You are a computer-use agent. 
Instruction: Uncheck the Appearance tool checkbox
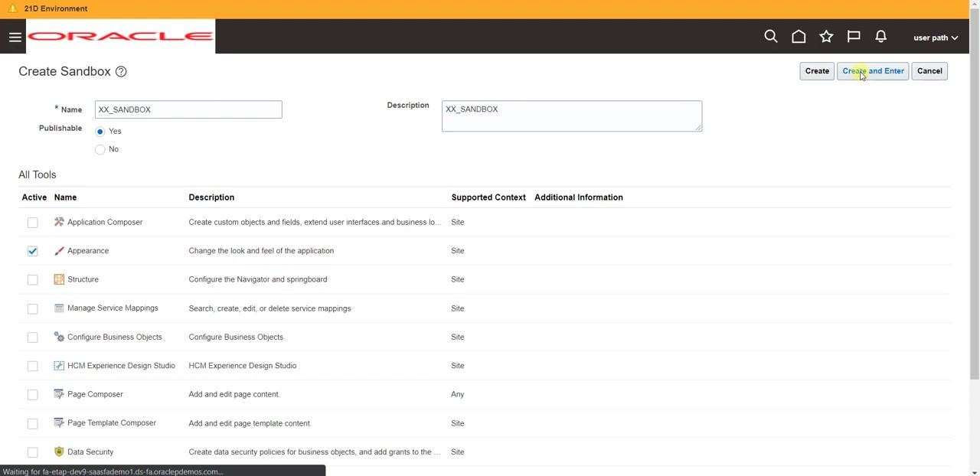(x=32, y=251)
